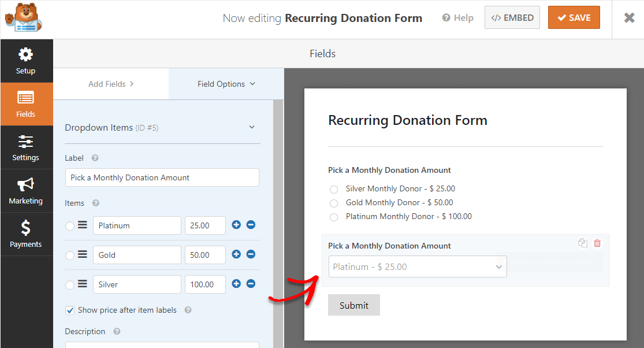644x348 pixels.
Task: Remove the Platinum item row
Action: point(251,225)
